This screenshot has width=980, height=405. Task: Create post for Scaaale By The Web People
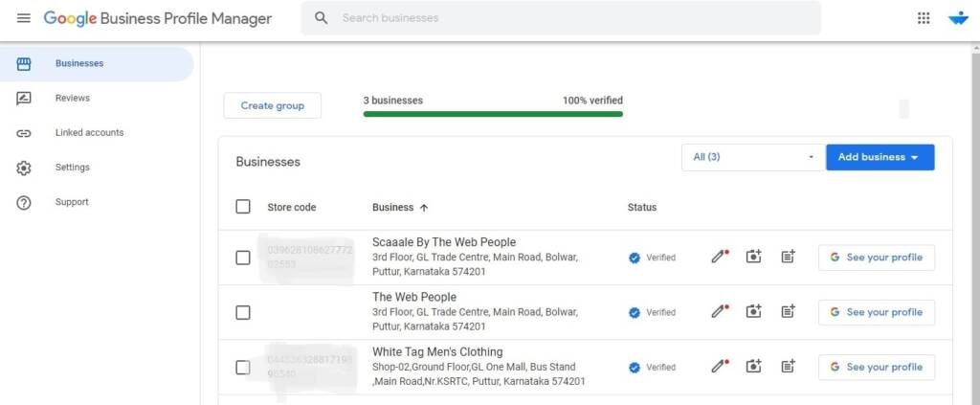click(x=789, y=257)
